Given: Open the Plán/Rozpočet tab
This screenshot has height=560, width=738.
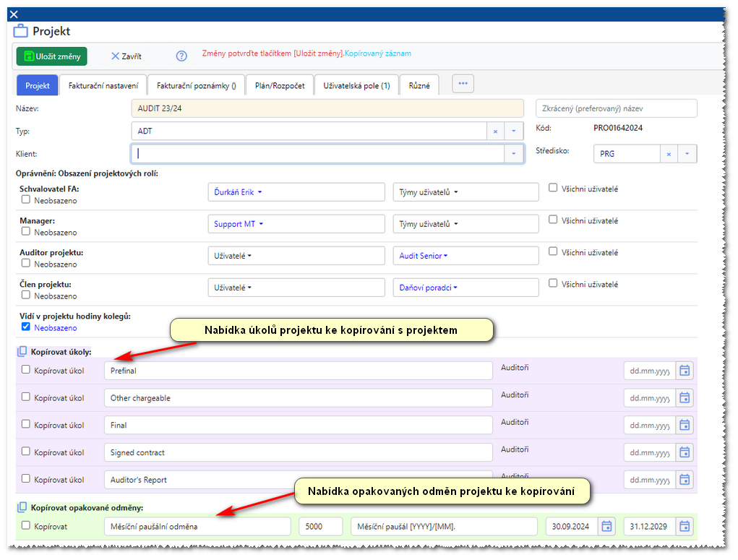Looking at the screenshot, I should coord(280,85).
